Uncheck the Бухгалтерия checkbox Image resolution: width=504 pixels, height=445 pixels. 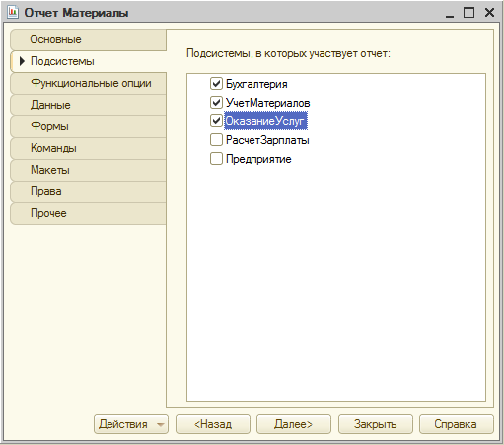pos(216,84)
